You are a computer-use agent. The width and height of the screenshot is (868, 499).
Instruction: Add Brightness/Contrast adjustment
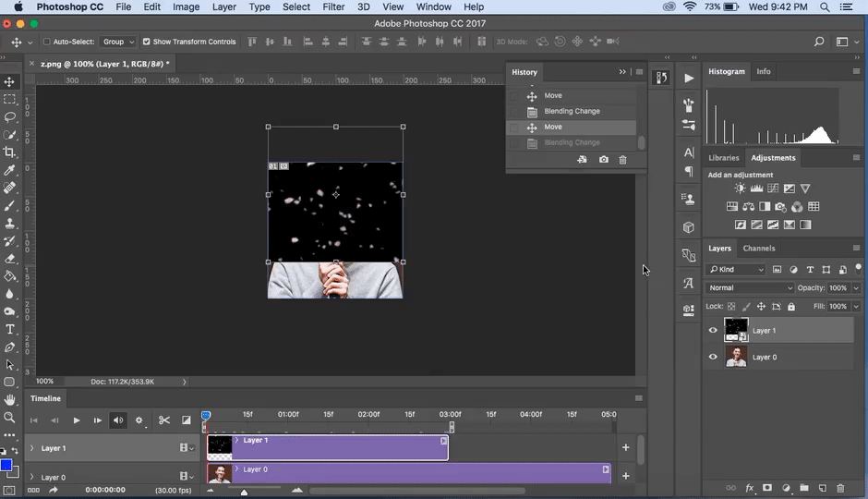point(740,189)
